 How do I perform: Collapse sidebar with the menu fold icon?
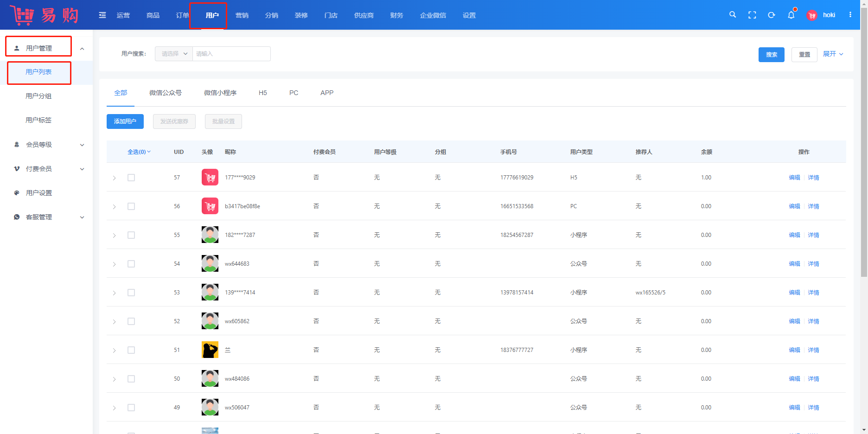tap(102, 15)
